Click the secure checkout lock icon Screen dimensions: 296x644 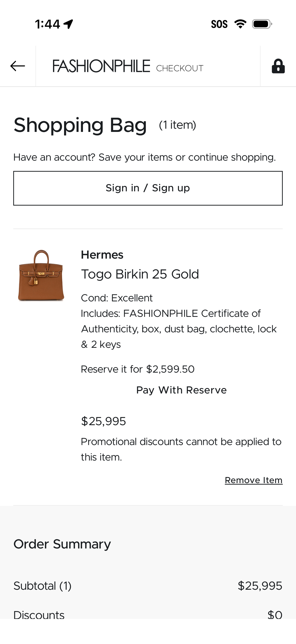(x=278, y=67)
